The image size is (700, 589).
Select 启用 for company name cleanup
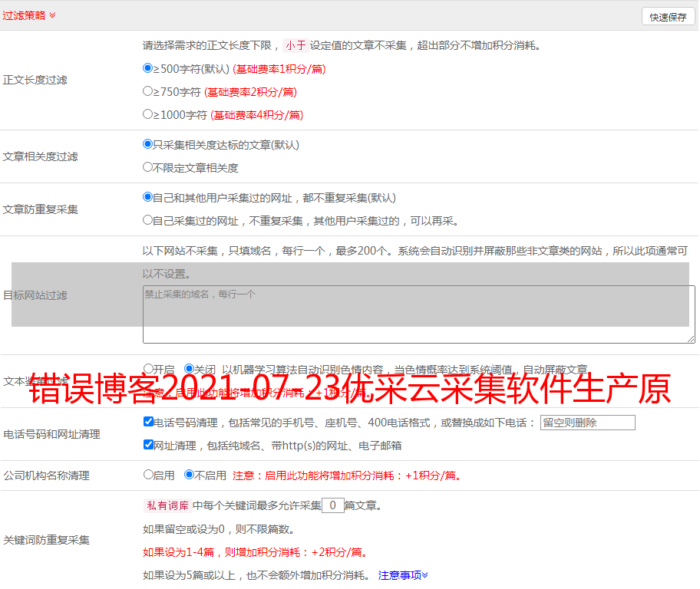click(148, 475)
